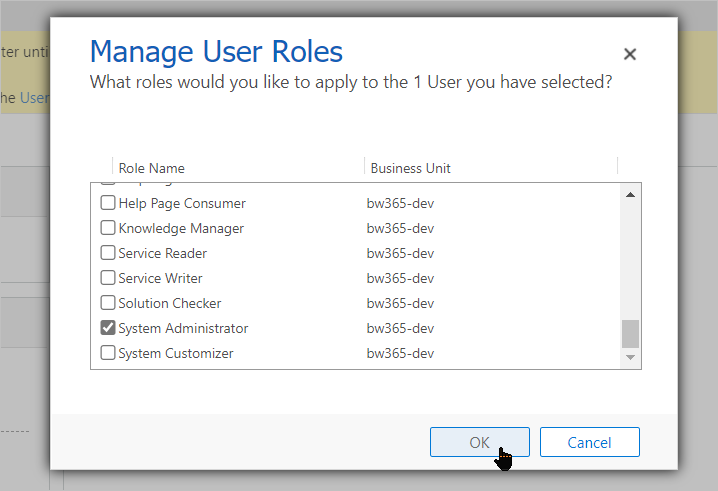This screenshot has width=718, height=491.
Task: Sort by the Business Unit column
Action: tap(410, 168)
